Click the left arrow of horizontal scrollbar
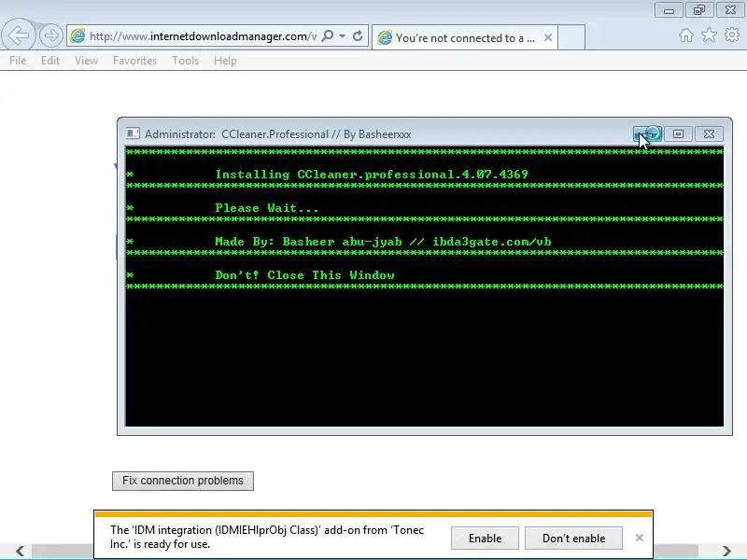Screen dimensions: 747x560 pos(20,551)
